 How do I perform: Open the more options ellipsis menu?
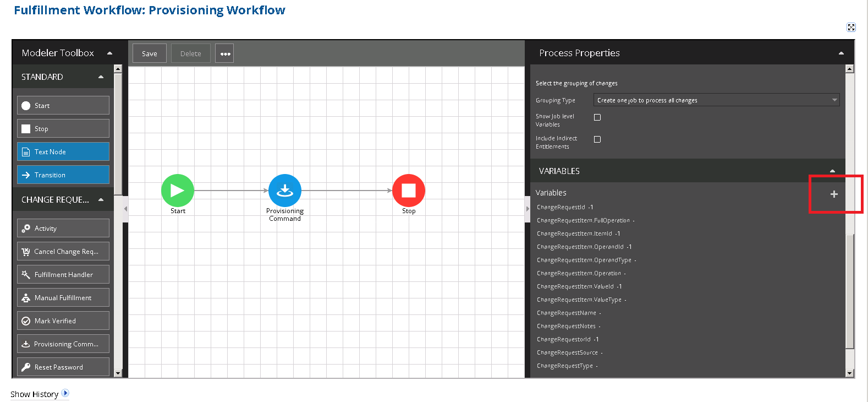click(224, 53)
